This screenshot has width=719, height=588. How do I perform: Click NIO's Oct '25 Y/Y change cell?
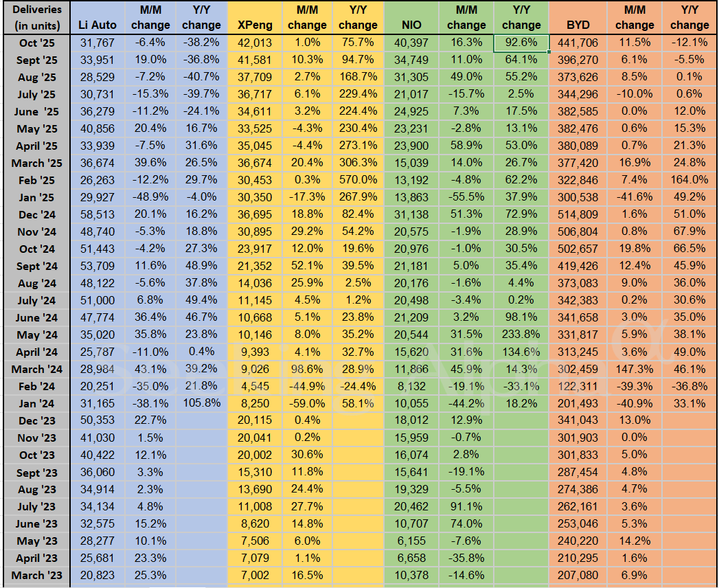521,43
